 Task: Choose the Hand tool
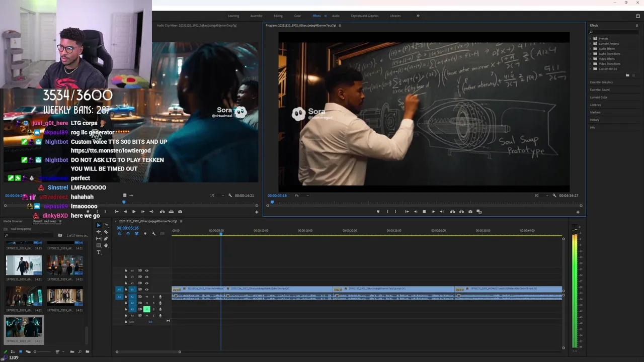tap(106, 245)
